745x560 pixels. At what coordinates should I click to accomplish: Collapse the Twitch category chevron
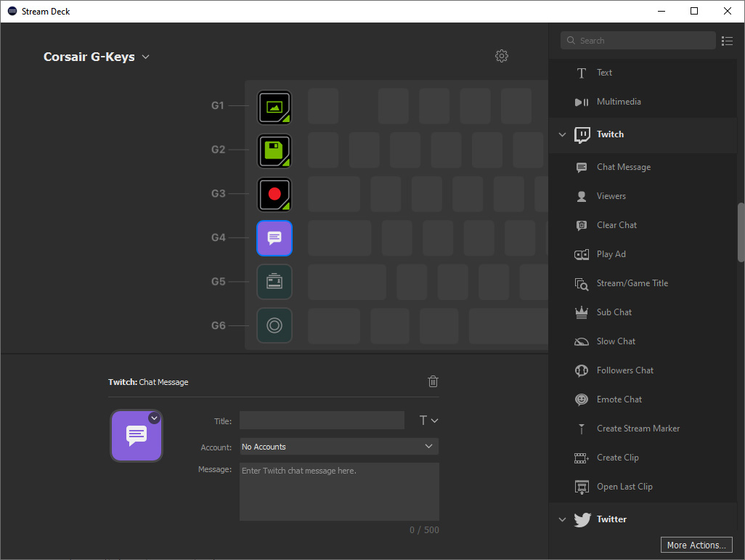(562, 134)
